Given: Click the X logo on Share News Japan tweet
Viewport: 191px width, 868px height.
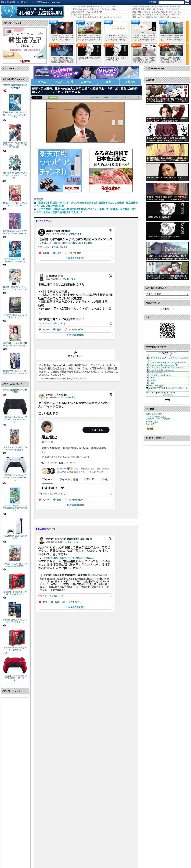Looking at the screenshot, I should click(x=111, y=231).
